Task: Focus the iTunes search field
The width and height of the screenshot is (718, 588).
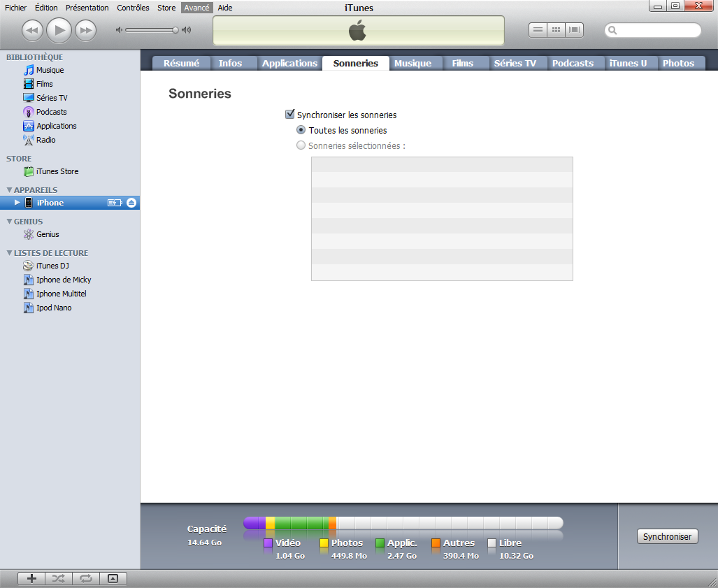Action: coord(653,31)
